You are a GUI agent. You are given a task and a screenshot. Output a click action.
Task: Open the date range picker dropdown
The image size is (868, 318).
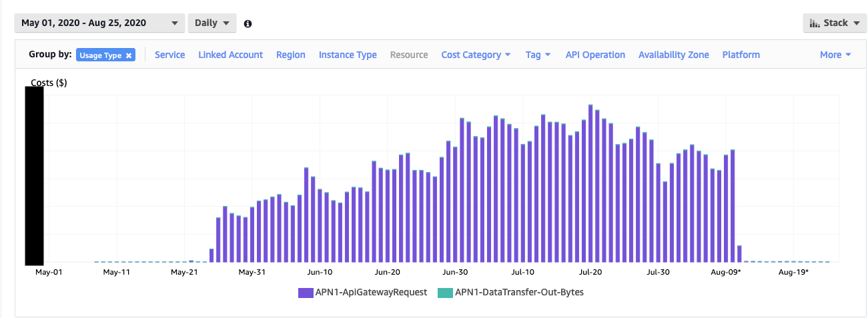(99, 23)
